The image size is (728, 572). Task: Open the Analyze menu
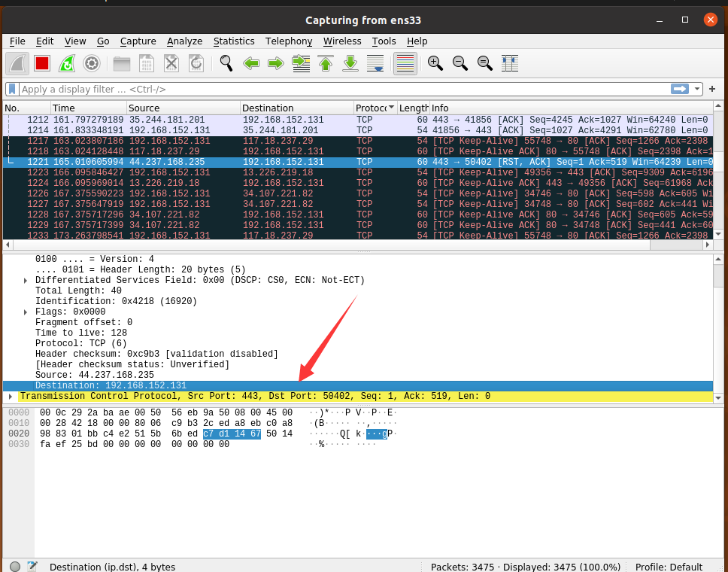click(184, 41)
